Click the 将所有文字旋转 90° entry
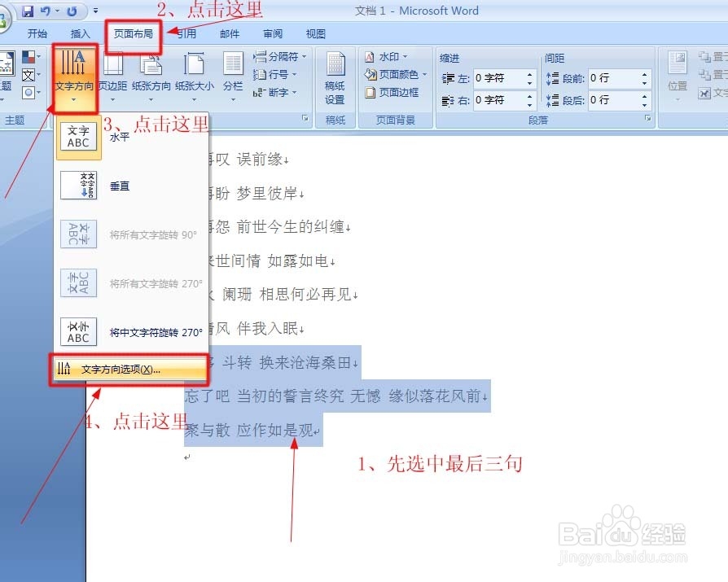Viewport: 728px width, 582px height. 131,234
